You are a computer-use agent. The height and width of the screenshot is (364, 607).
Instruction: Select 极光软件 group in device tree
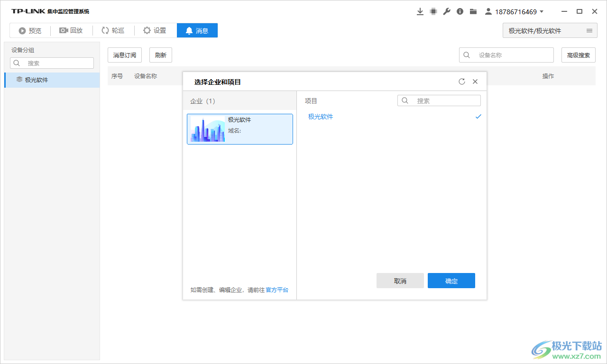[52, 80]
